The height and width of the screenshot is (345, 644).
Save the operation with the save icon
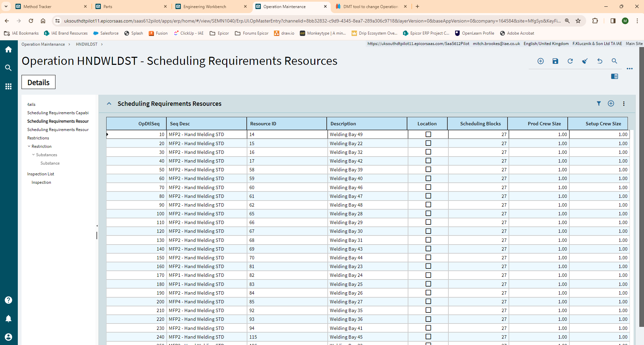[555, 61]
